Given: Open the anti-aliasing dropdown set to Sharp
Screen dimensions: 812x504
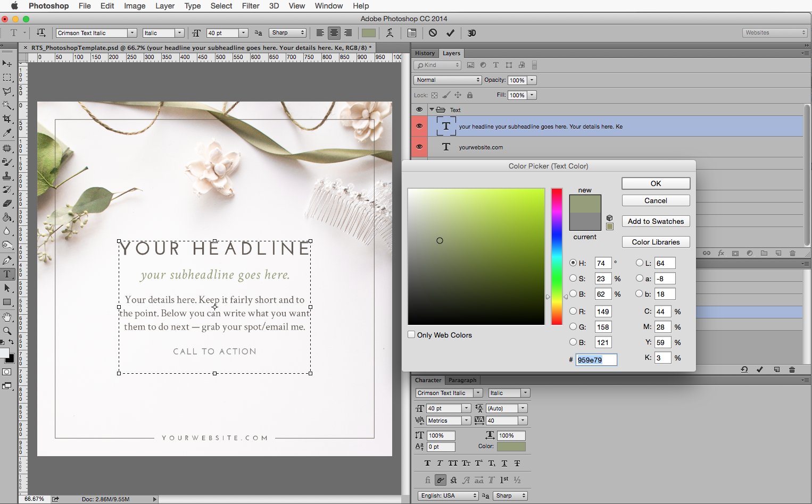Looking at the screenshot, I should [287, 32].
